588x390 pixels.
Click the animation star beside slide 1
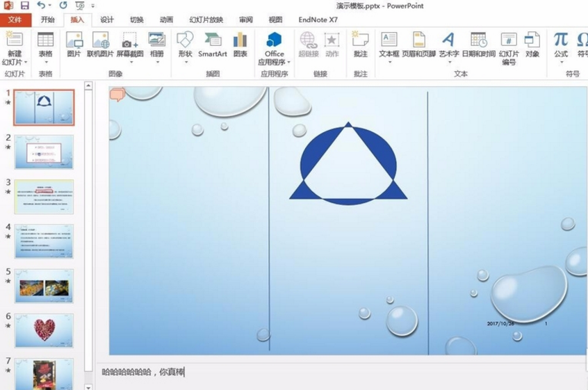pyautogui.click(x=8, y=102)
